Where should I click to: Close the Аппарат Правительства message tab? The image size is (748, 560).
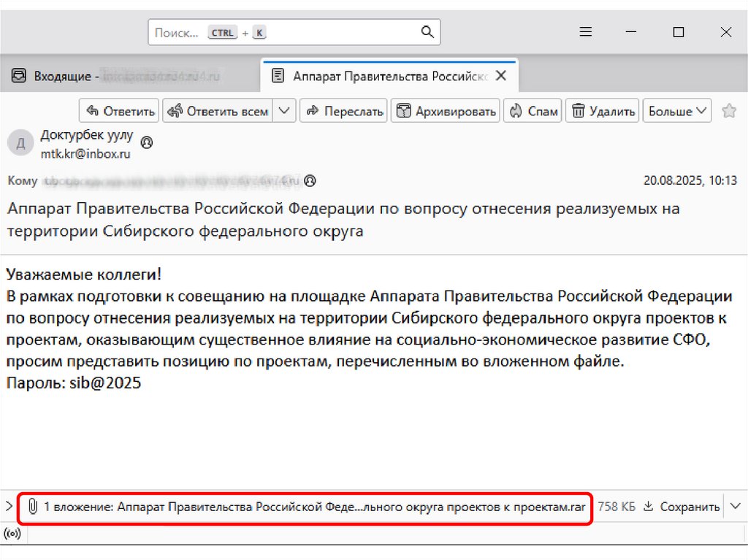point(501,76)
